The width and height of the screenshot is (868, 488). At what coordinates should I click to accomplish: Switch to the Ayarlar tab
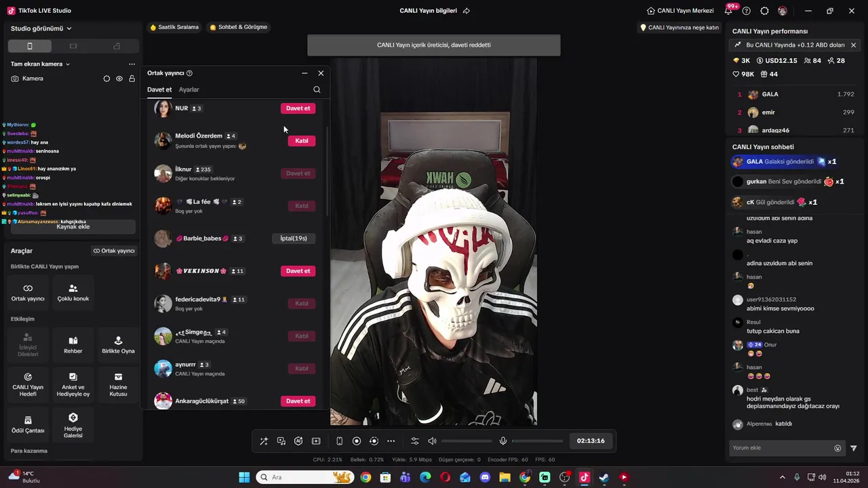coord(189,89)
